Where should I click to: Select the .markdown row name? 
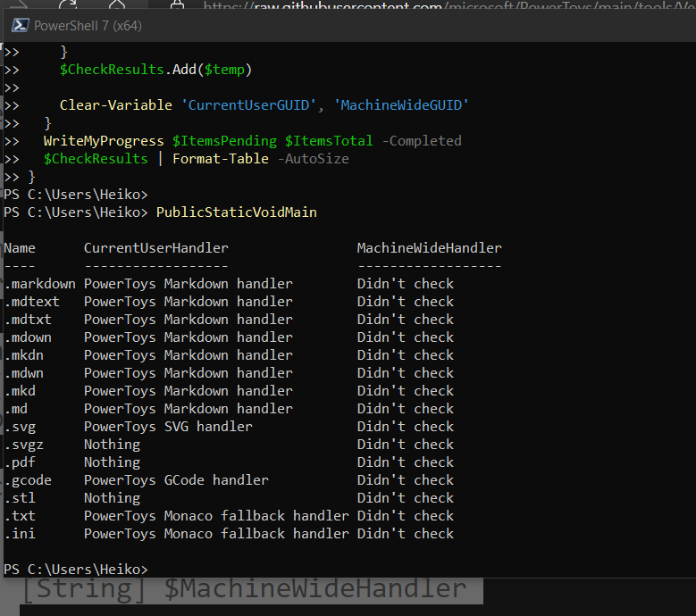39,284
